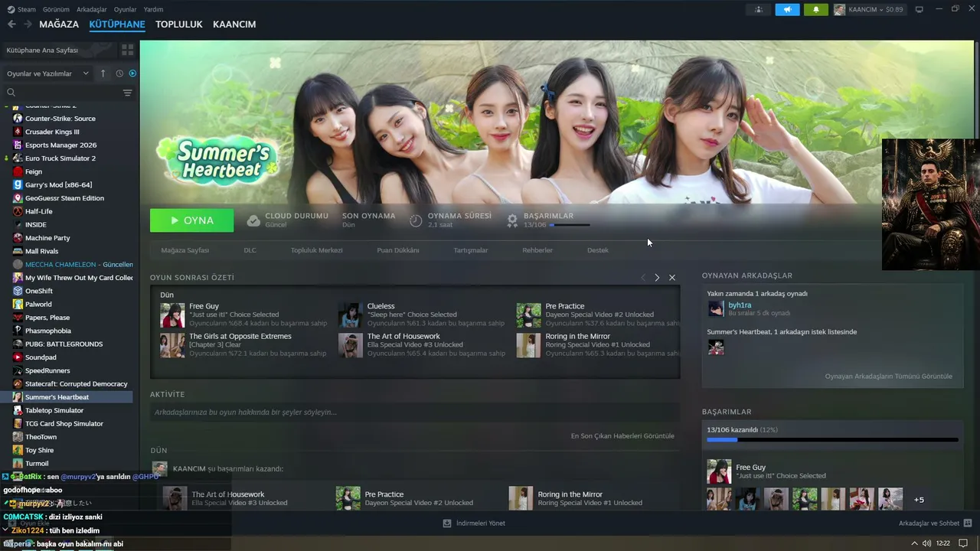The height and width of the screenshot is (551, 980).
Task: Open the Clueless achievement thumbnail
Action: tap(351, 315)
